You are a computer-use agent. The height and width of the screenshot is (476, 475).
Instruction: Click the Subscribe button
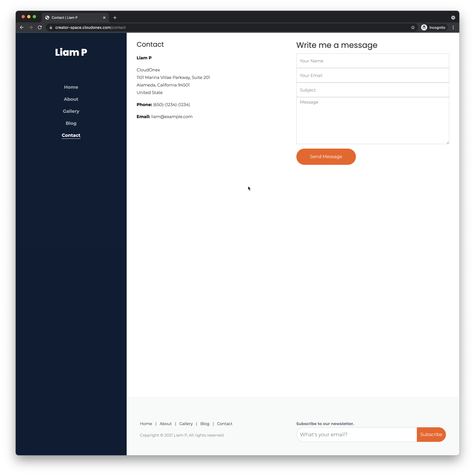click(431, 435)
